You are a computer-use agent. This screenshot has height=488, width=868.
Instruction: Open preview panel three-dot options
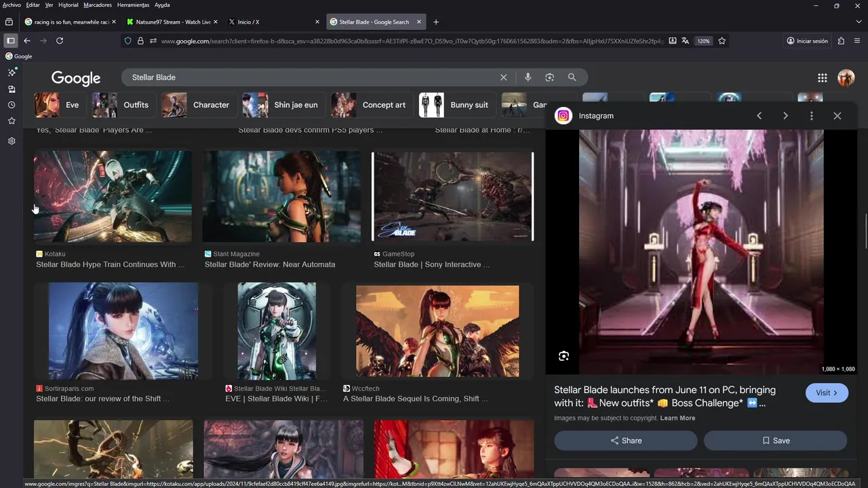pos(812,116)
